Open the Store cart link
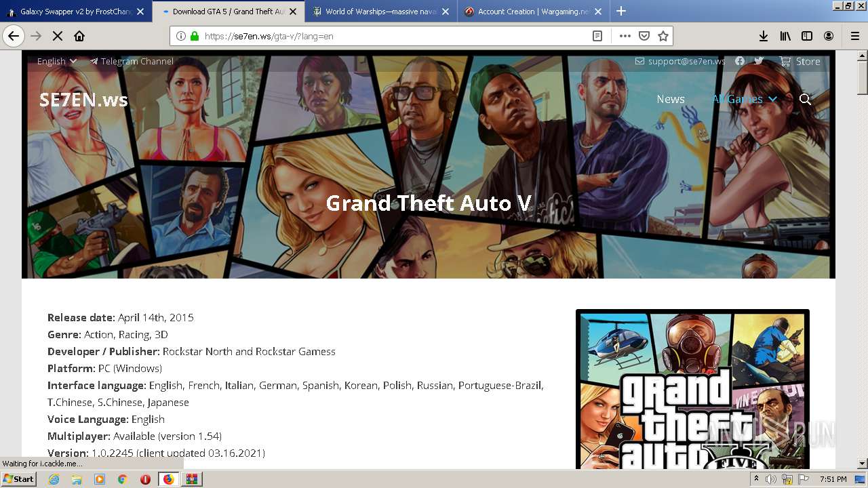Screen dimensions: 868x488 [x=800, y=61]
